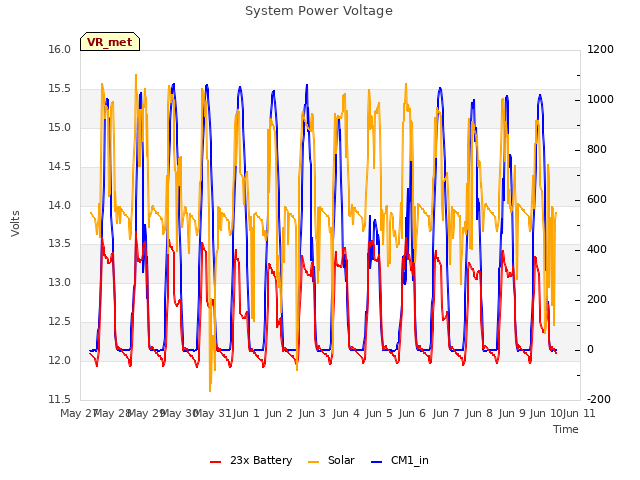Click the System Power Voltage chart title
640x480 pixels.
pyautogui.click(x=319, y=11)
